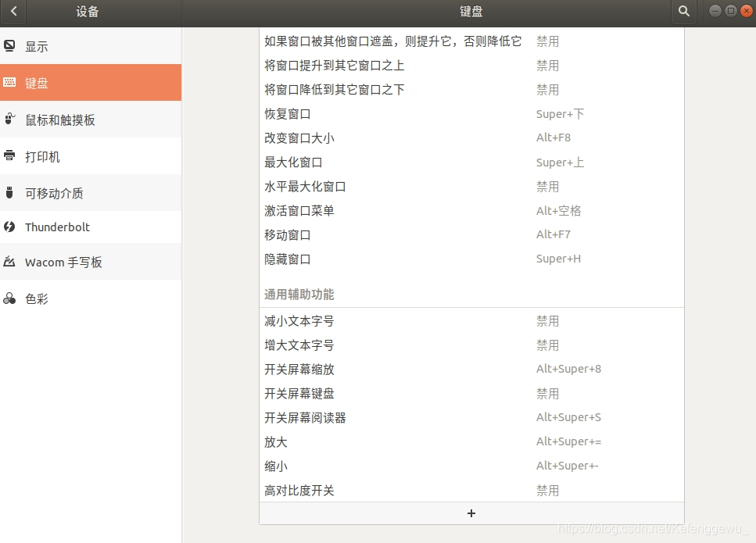Viewport: 756px width, 543px height.
Task: Open the 打印机 settings panel
Action: 91,156
